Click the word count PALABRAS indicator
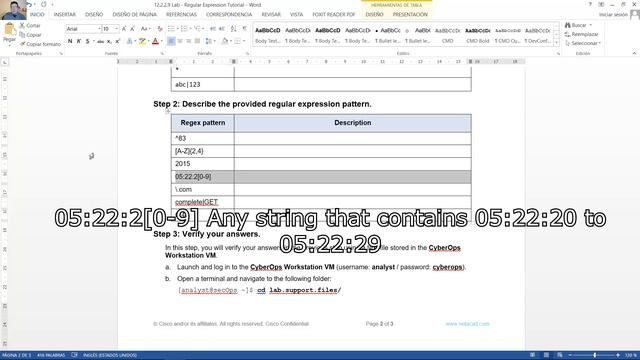The image size is (640, 360). (51, 355)
